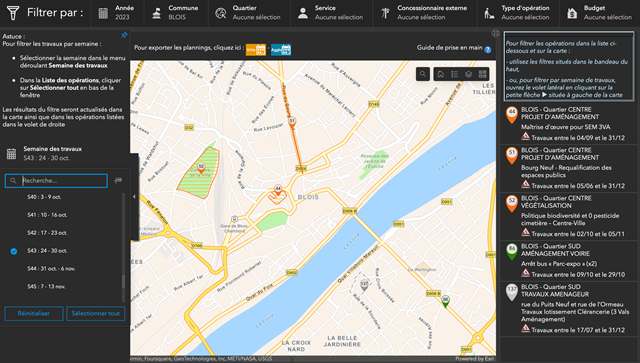Screen dimensions: 640x363
Task: Click the orange Ville calendar export icon
Action: [x=256, y=50]
